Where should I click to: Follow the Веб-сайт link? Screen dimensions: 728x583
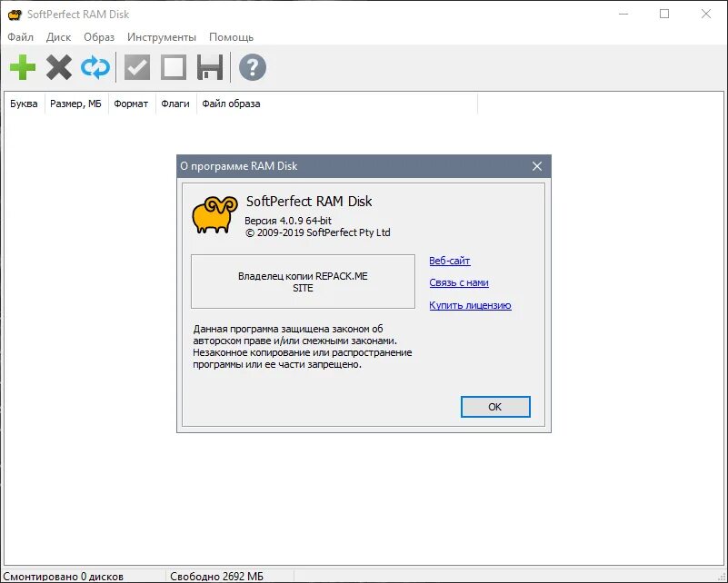[x=449, y=261]
